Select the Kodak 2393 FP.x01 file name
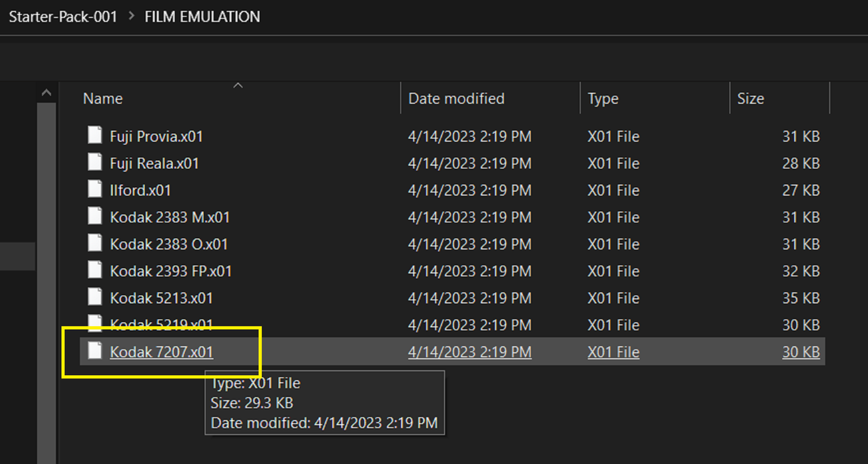The width and height of the screenshot is (868, 464). point(171,271)
